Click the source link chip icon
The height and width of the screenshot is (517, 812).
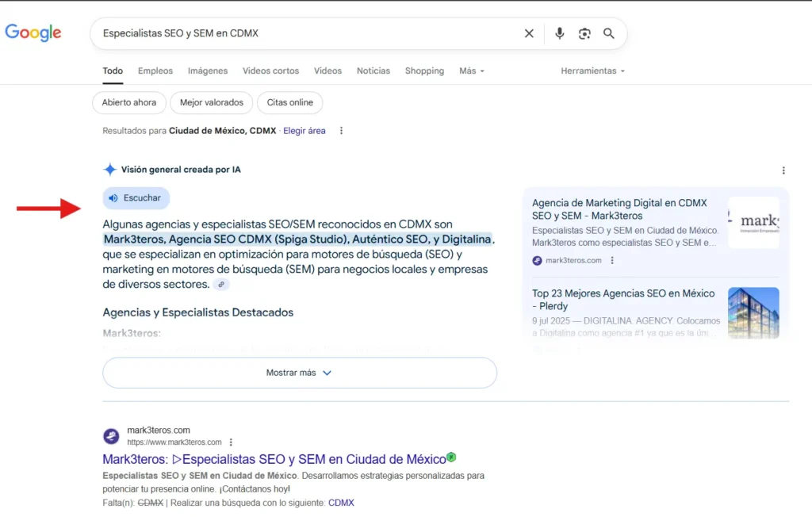point(221,285)
